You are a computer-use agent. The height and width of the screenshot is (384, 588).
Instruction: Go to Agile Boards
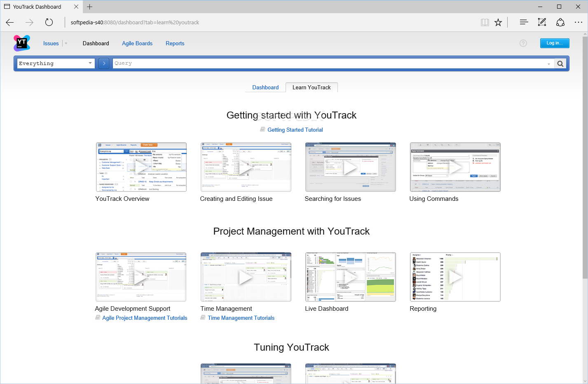pos(137,43)
